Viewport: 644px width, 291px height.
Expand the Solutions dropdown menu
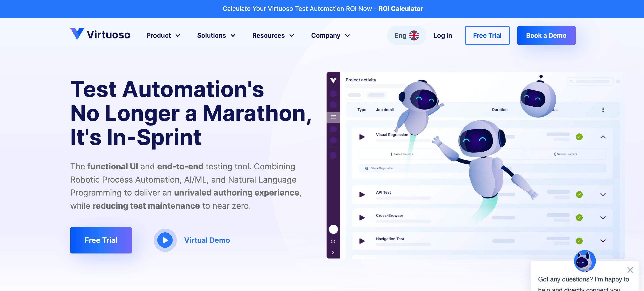tap(217, 35)
